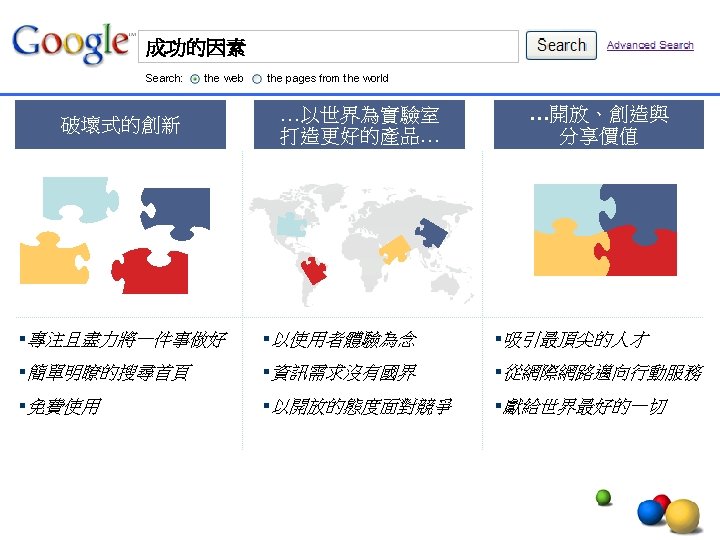
Task: Click the text 獻給世界最好的一切
Action: point(585,406)
